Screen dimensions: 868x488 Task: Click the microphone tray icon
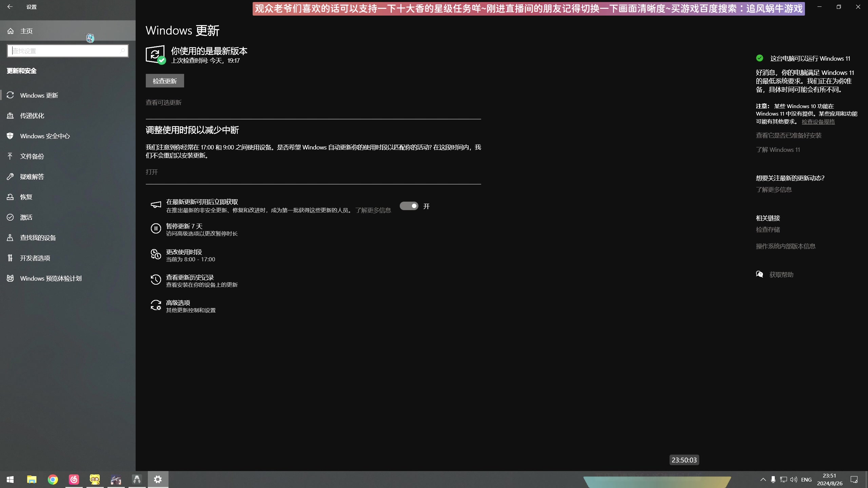773,480
